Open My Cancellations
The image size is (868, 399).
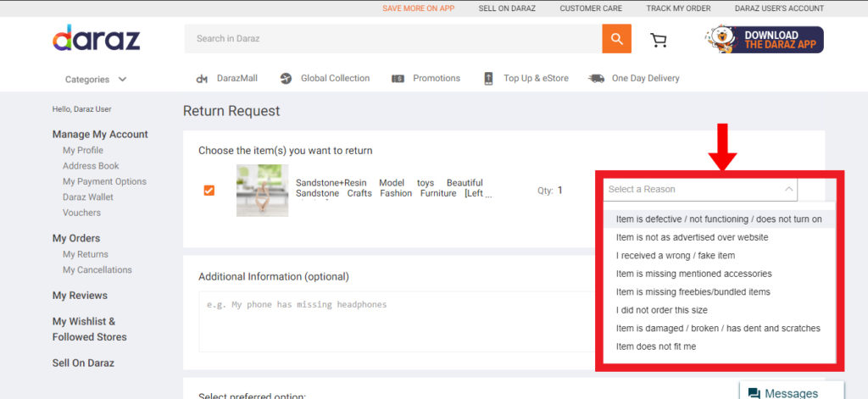97,270
